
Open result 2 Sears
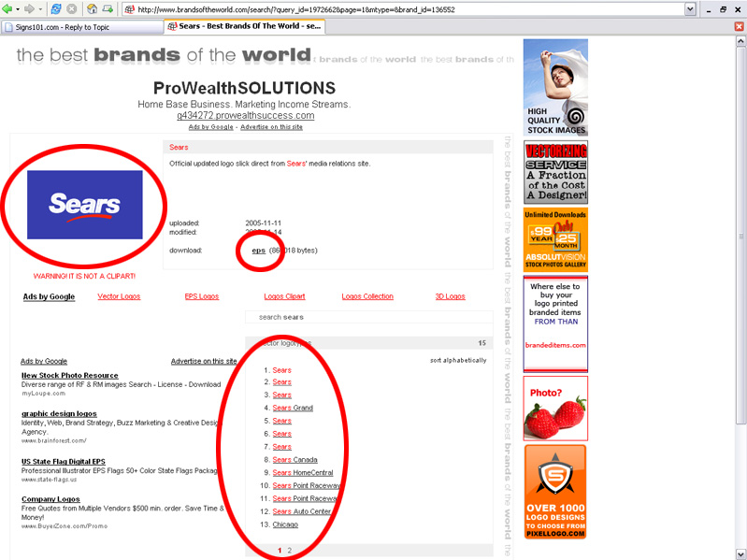pyautogui.click(x=282, y=382)
